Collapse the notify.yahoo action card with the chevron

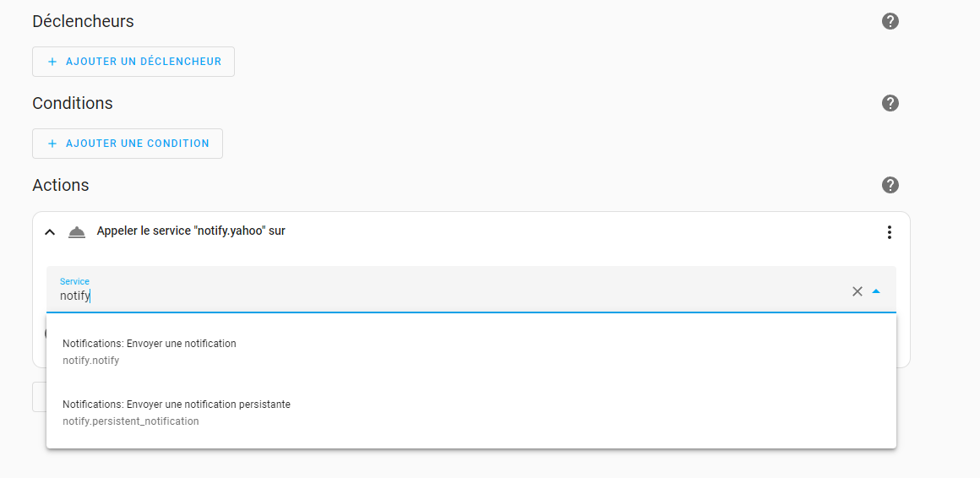(50, 231)
